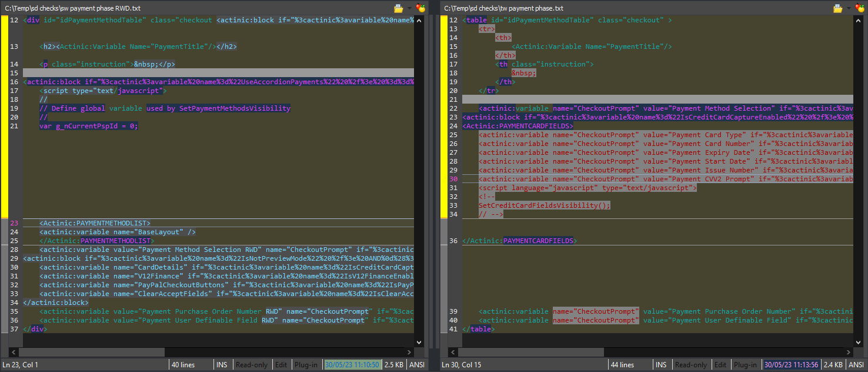
Task: Open the dropdown arrow beside left pane folder icon
Action: [409, 8]
